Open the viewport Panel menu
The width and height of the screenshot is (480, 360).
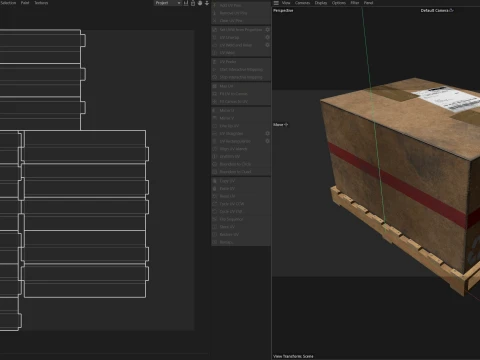(x=368, y=3)
